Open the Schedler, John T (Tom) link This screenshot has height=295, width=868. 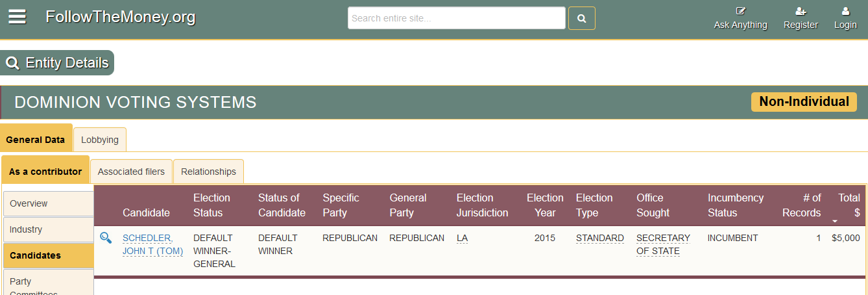153,244
